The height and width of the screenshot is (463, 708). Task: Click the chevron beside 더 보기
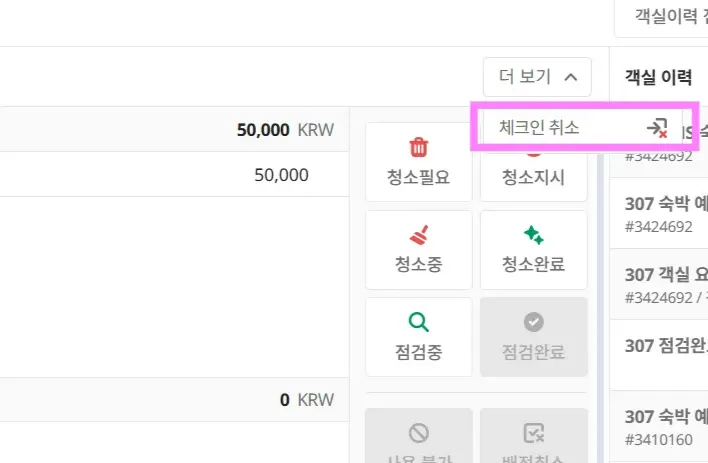coord(570,76)
